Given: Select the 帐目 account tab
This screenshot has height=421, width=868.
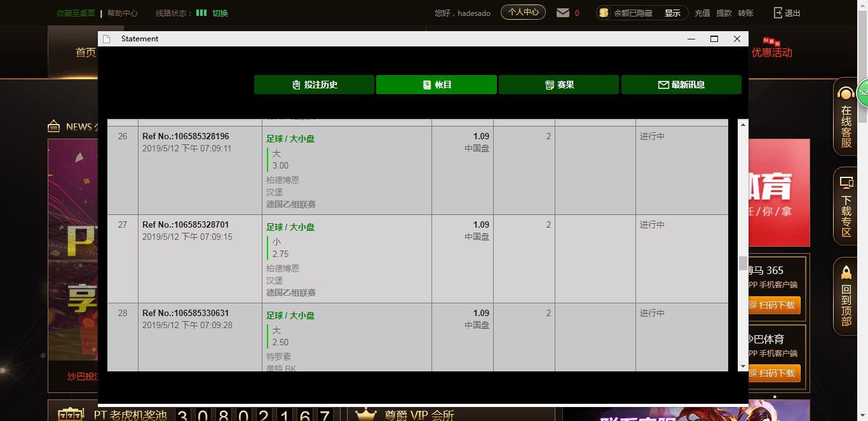Looking at the screenshot, I should point(436,85).
